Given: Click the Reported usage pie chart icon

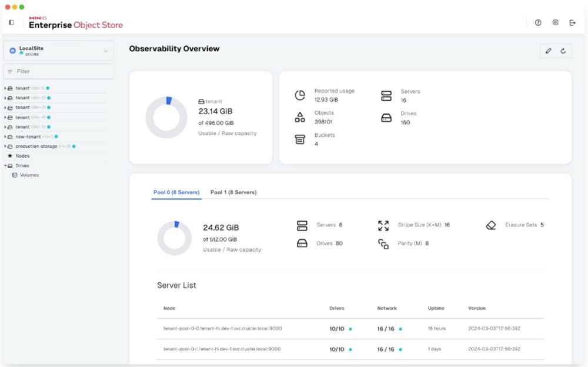Looking at the screenshot, I should coord(300,95).
